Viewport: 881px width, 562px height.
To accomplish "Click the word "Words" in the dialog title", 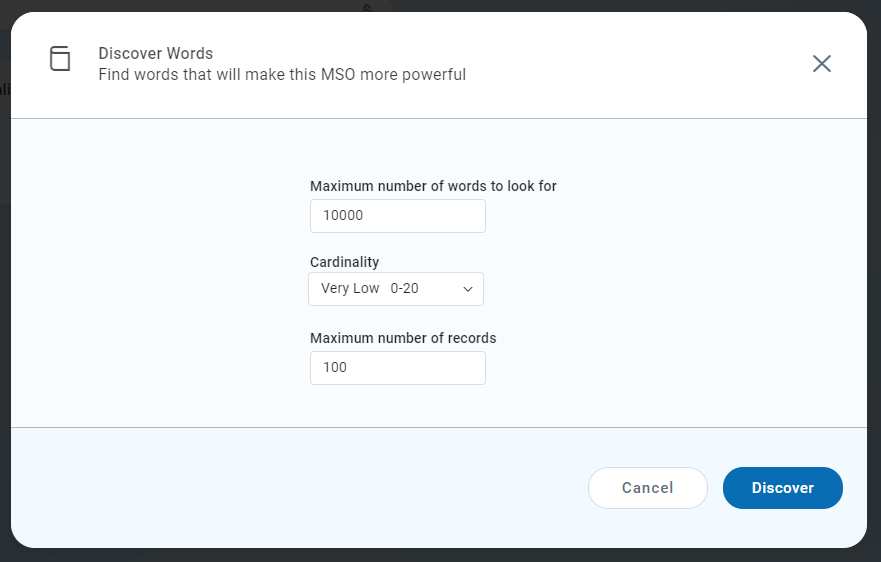I will (x=189, y=53).
